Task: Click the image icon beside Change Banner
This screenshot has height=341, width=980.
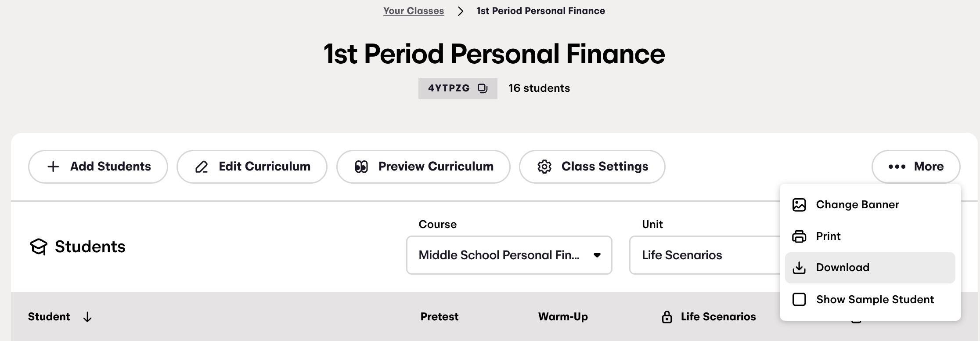Action: 799,205
